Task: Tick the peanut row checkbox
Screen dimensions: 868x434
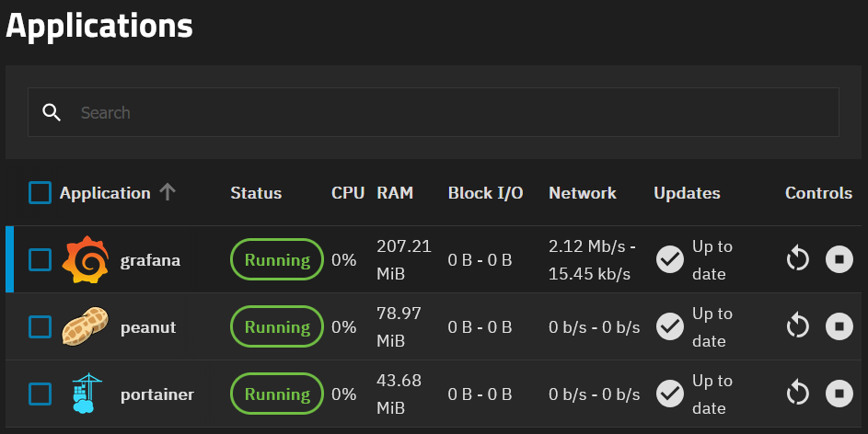Action: 40,326
